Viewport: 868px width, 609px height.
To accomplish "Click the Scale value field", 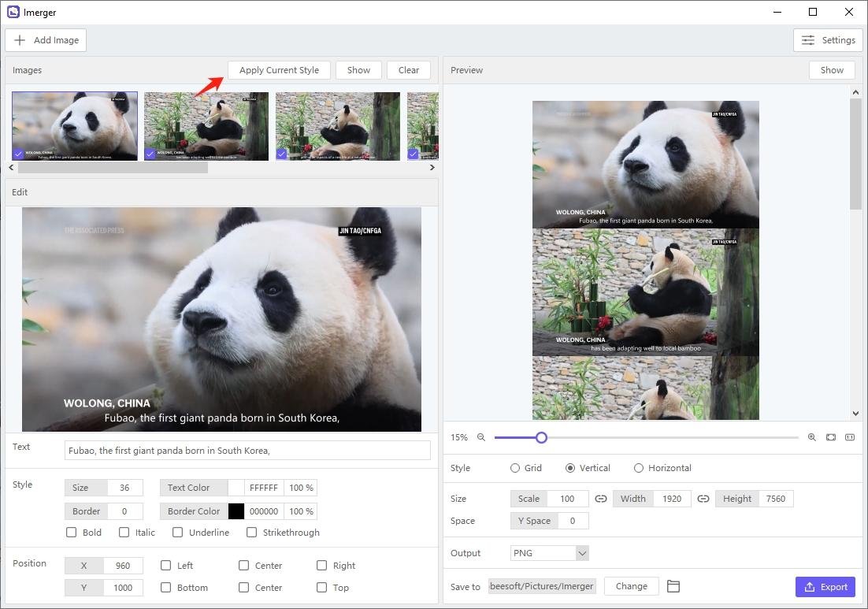I will [567, 499].
